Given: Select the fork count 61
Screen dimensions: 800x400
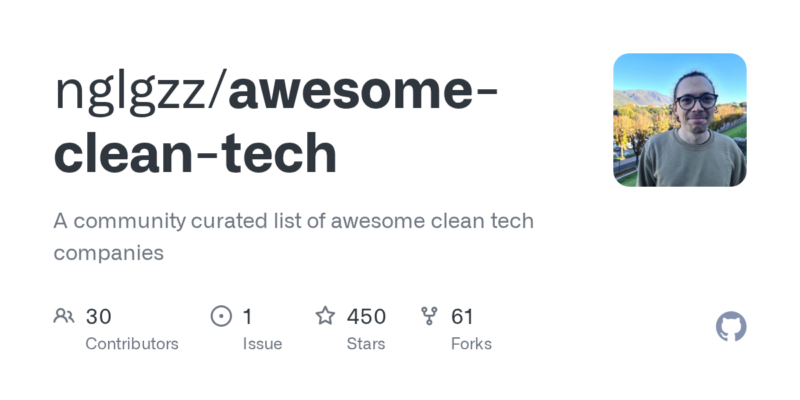Looking at the screenshot, I should point(462,317).
